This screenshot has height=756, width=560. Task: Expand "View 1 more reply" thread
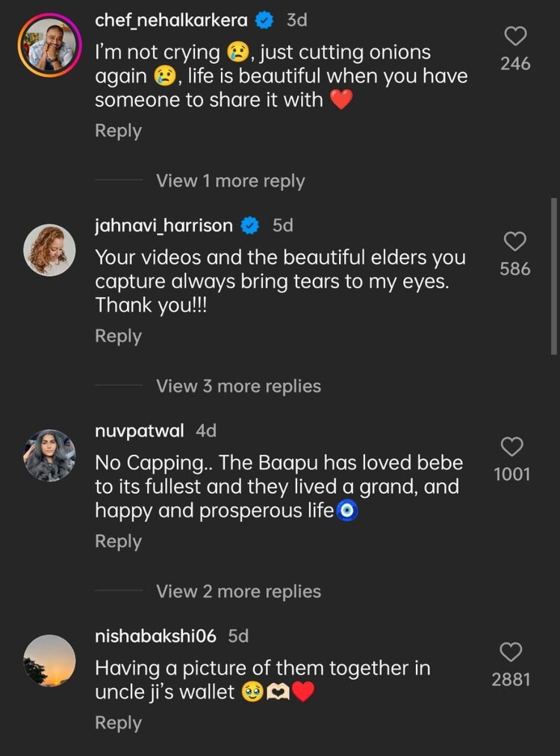pyautogui.click(x=230, y=181)
